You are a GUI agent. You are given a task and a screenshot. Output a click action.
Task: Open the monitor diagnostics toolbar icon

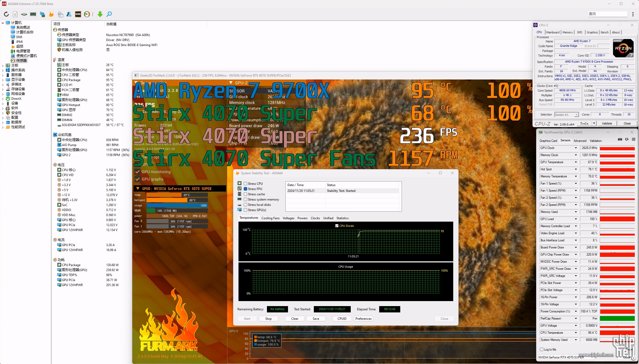42,14
